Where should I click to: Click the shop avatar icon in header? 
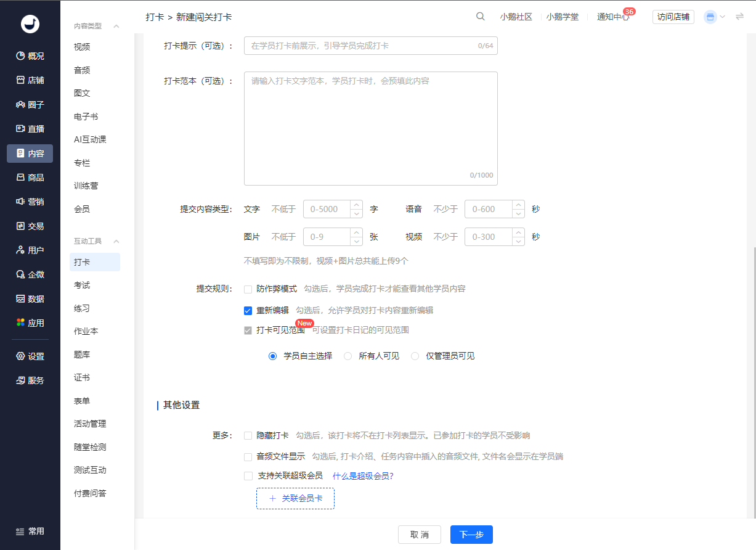(710, 17)
